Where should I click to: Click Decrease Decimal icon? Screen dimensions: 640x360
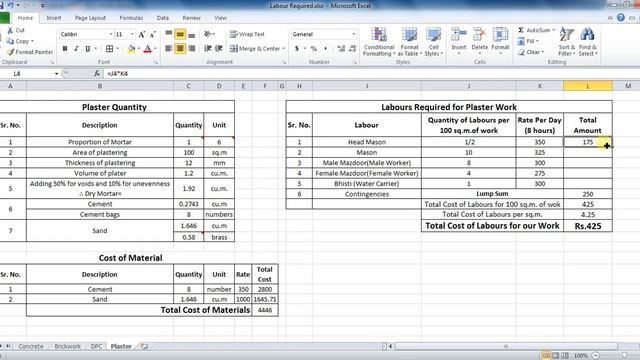coord(353,49)
